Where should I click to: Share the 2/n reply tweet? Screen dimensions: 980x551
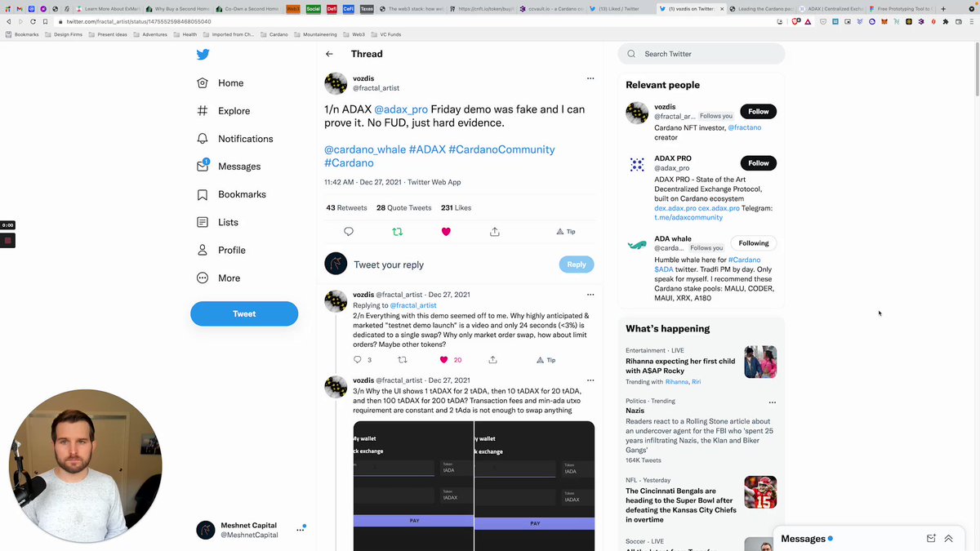pos(492,360)
